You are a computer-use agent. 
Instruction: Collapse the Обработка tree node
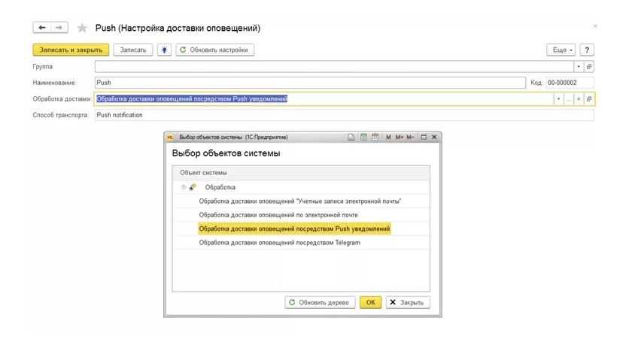point(183,187)
